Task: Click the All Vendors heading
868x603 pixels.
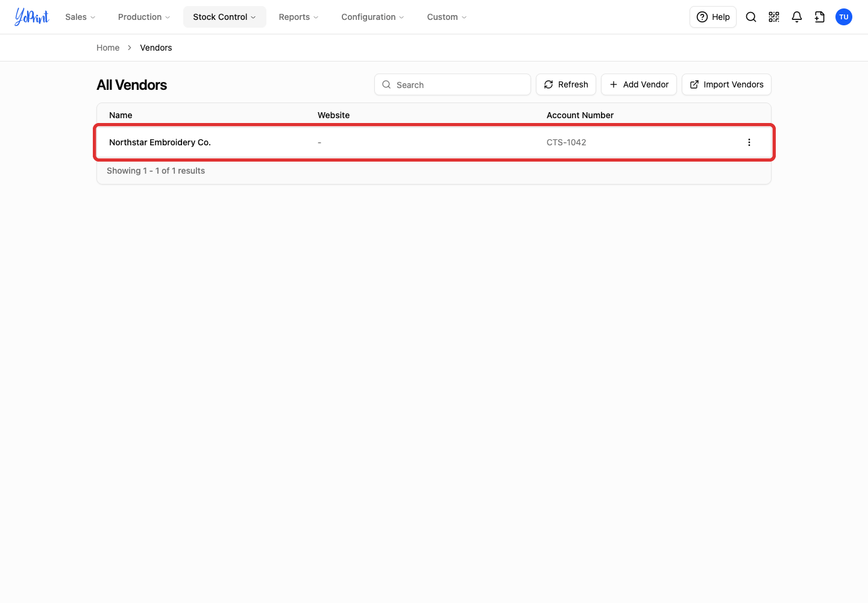Action: point(132,85)
